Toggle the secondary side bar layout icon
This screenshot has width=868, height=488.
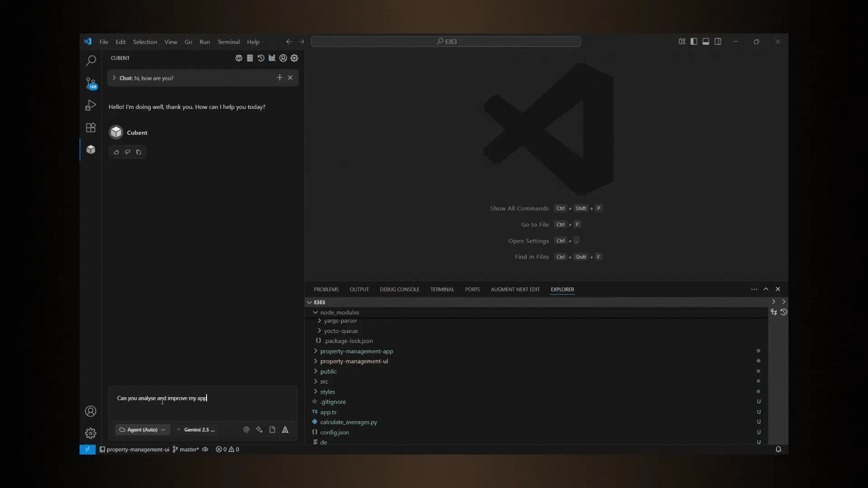[718, 42]
